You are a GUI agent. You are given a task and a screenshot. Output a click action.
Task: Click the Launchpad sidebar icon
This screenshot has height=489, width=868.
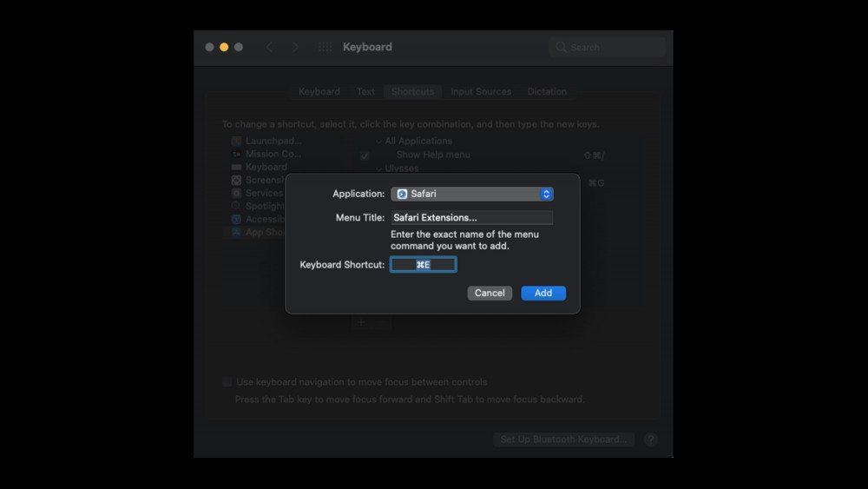[236, 141]
